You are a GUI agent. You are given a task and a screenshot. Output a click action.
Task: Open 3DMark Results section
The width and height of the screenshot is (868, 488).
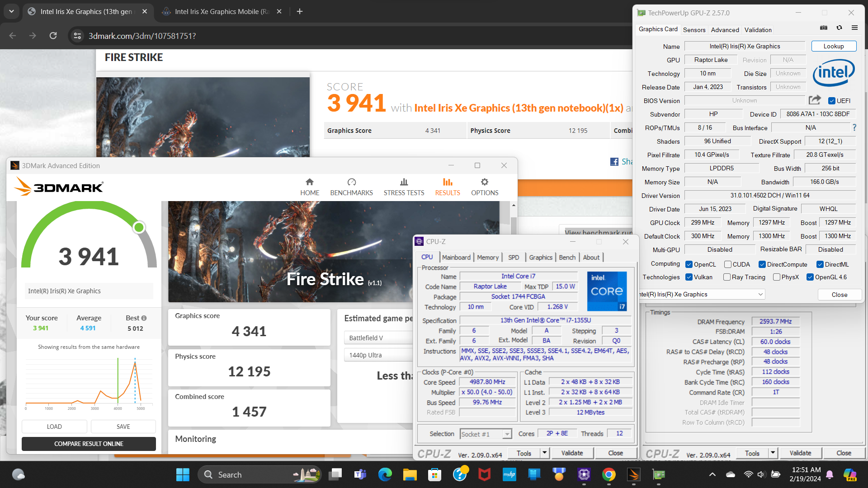[x=448, y=187]
